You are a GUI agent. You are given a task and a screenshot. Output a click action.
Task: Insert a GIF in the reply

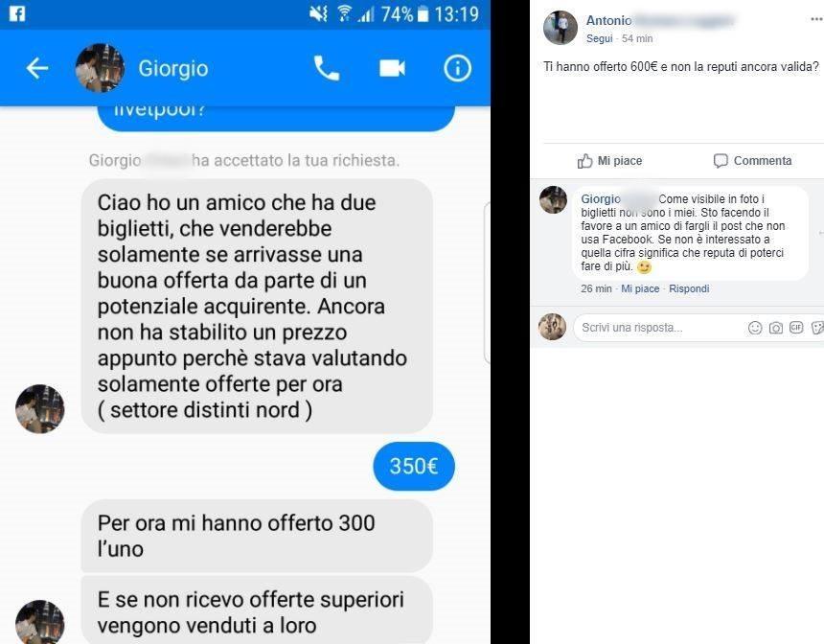coord(796,328)
